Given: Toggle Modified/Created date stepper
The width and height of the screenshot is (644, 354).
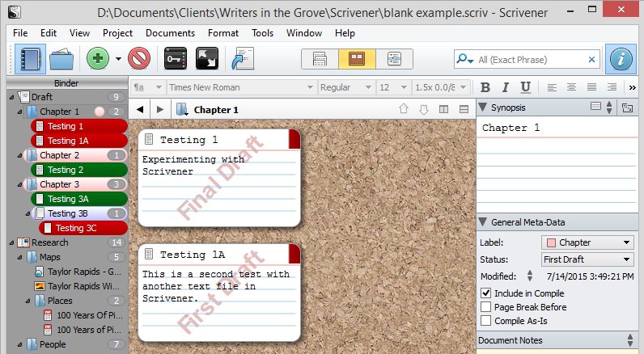Looking at the screenshot, I should pyautogui.click(x=530, y=276).
